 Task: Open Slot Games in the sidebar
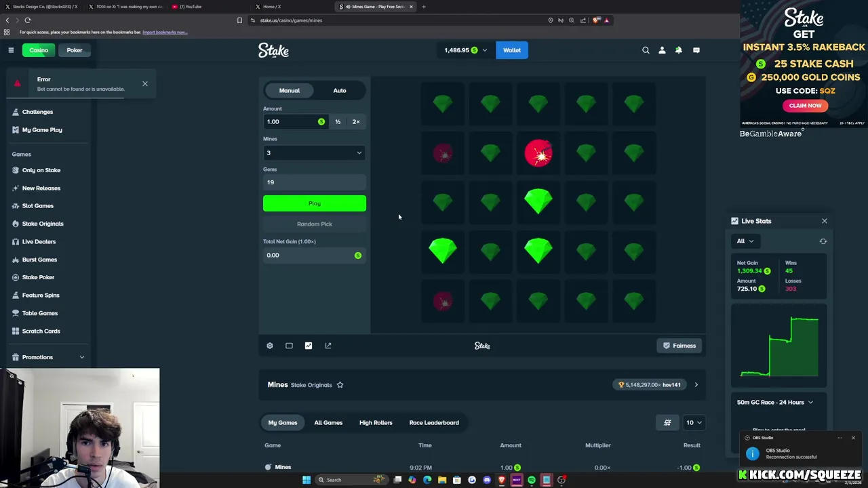point(38,206)
